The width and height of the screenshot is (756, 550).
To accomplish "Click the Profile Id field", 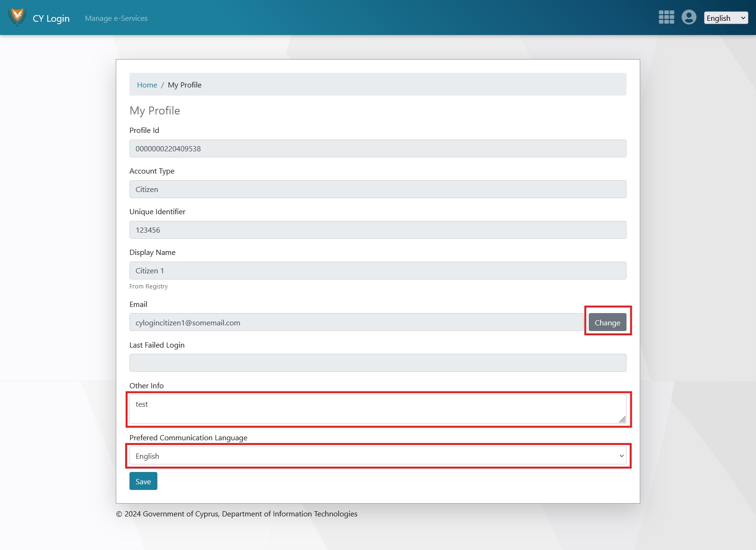I will click(x=378, y=148).
